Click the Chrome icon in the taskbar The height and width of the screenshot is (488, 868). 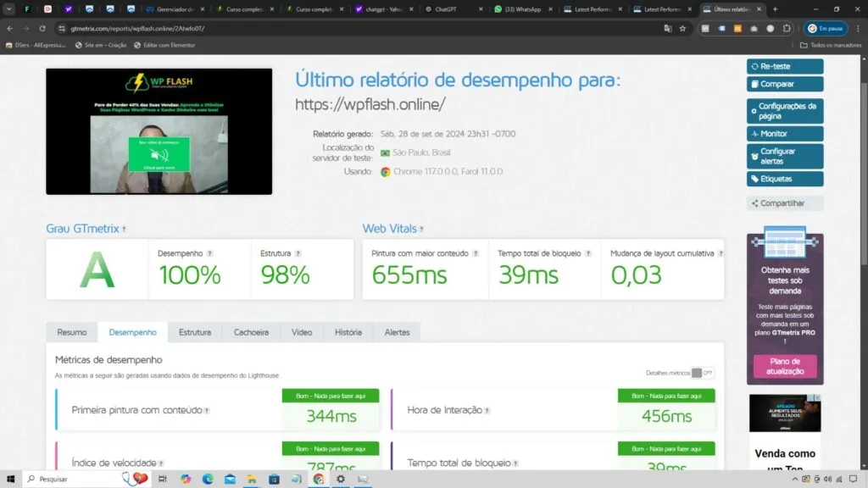319,479
